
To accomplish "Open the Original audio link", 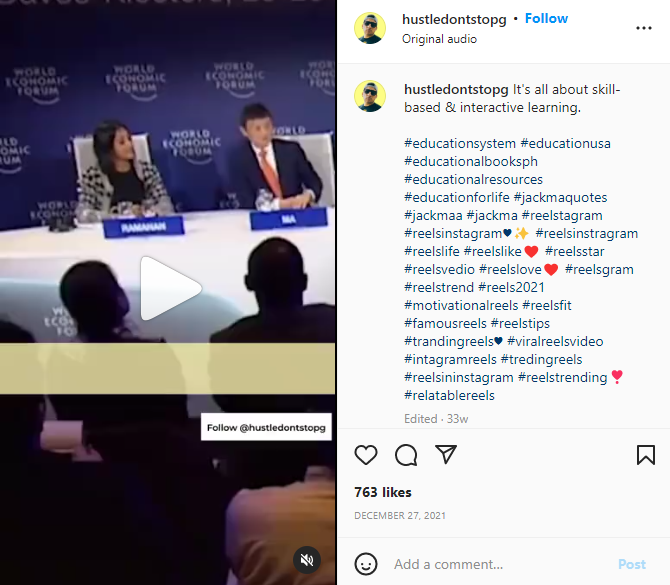I will point(439,39).
